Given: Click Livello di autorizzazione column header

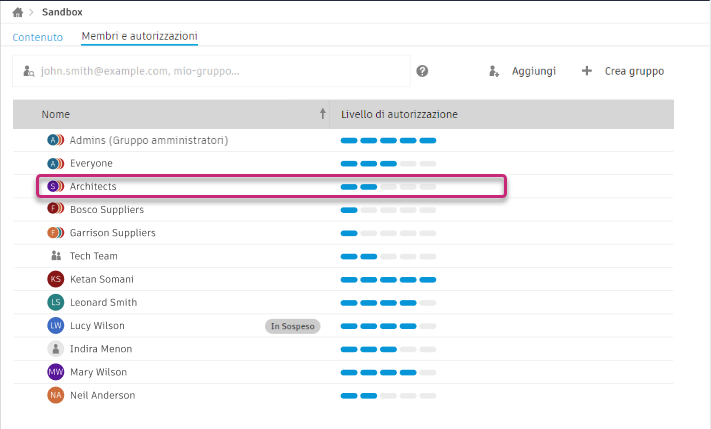Looking at the screenshot, I should [x=399, y=114].
